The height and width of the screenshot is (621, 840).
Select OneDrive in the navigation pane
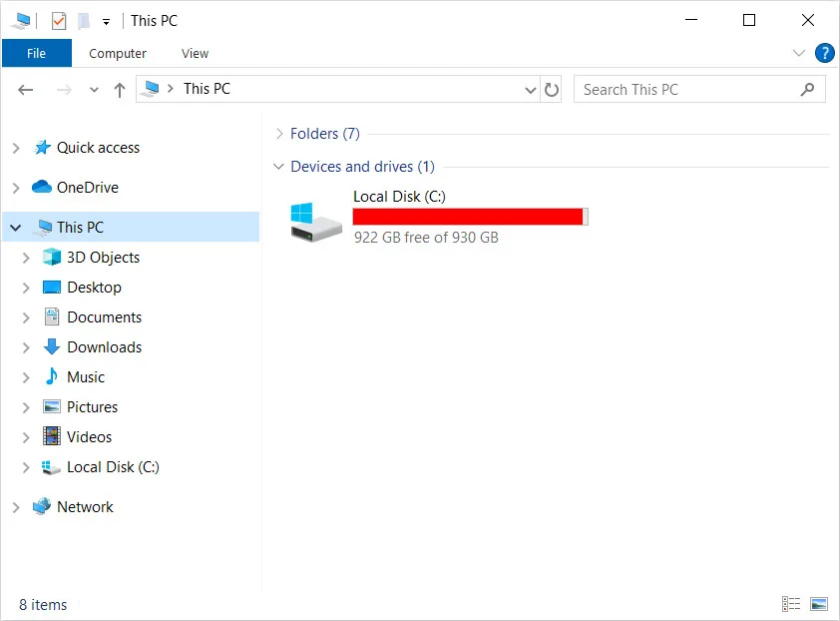88,187
